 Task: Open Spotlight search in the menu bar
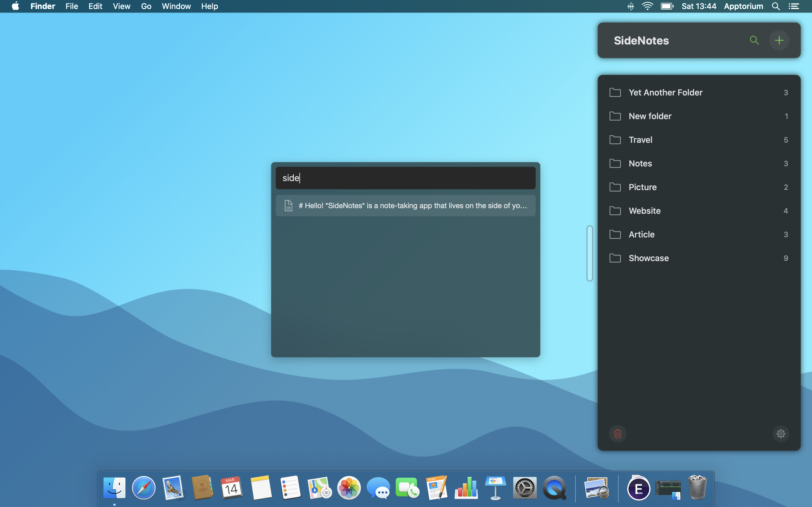pos(776,6)
